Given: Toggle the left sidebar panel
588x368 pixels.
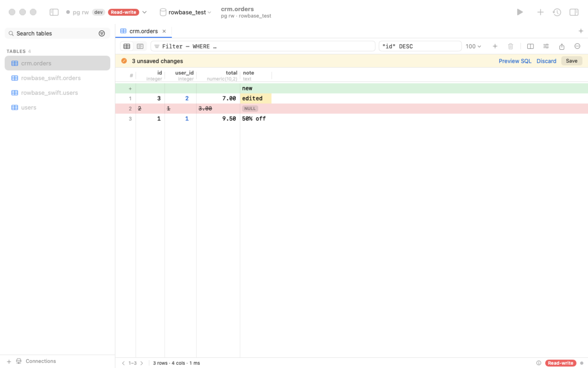Looking at the screenshot, I should click(54, 12).
